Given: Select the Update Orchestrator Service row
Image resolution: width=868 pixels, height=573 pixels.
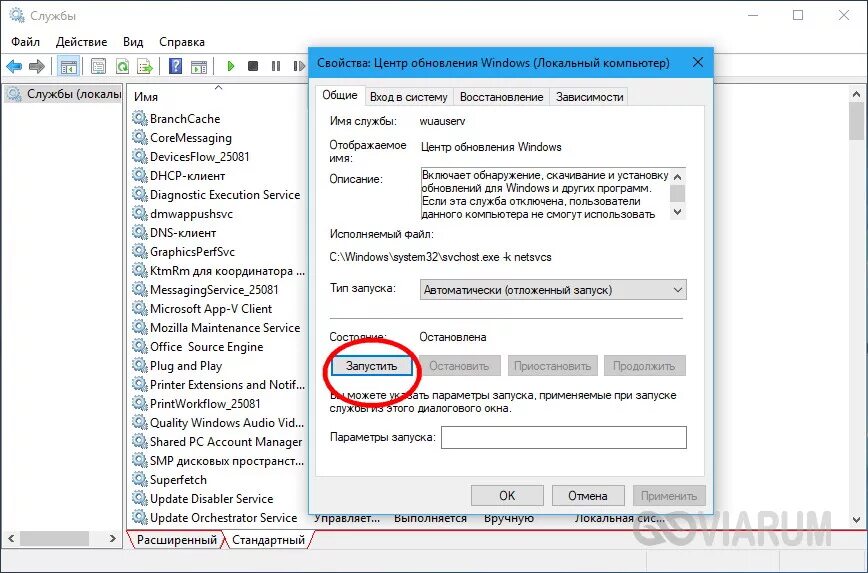Looking at the screenshot, I should pos(224,518).
